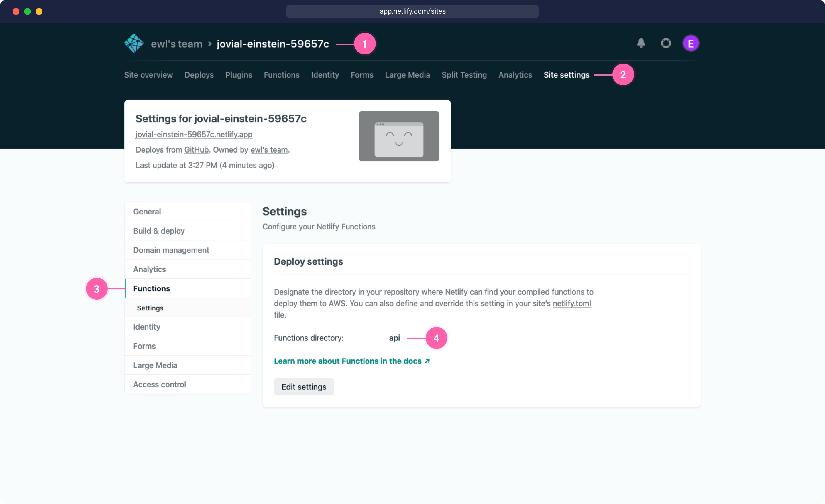Click Learn more about Functions in the docs
This screenshot has height=504, width=825.
click(352, 361)
